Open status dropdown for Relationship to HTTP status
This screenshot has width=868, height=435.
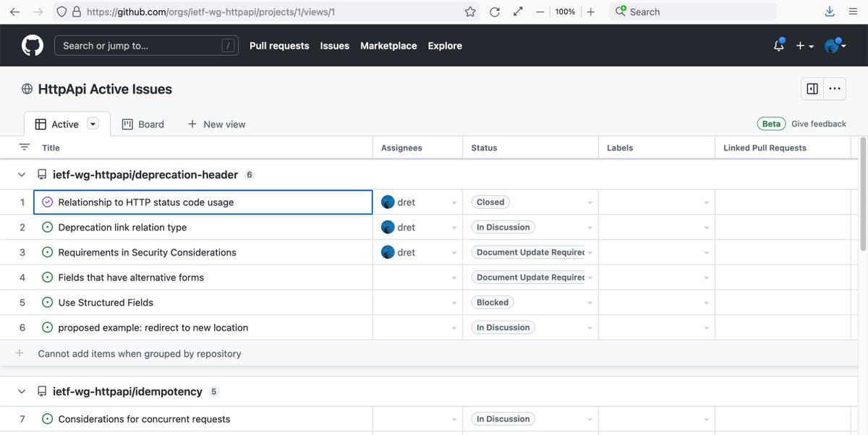pyautogui.click(x=590, y=203)
